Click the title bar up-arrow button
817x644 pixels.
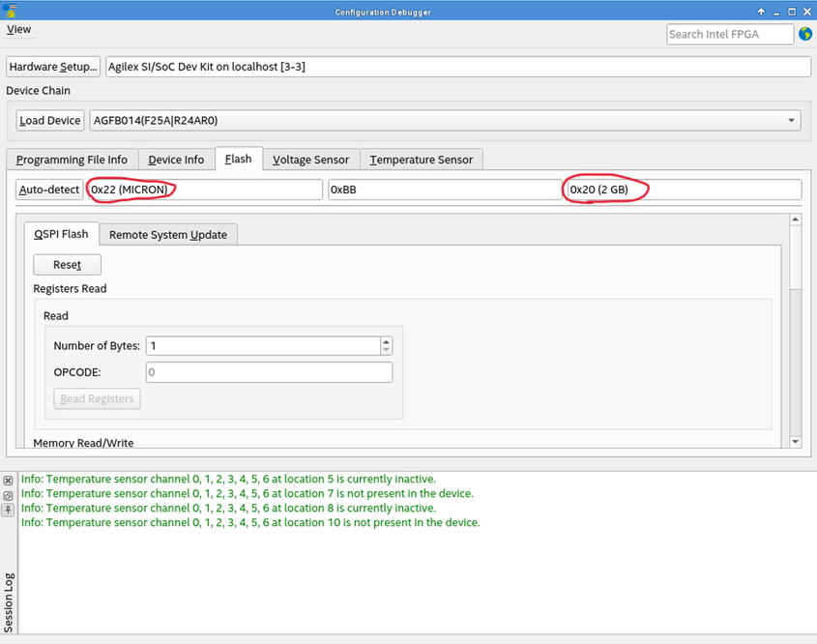[x=761, y=12]
